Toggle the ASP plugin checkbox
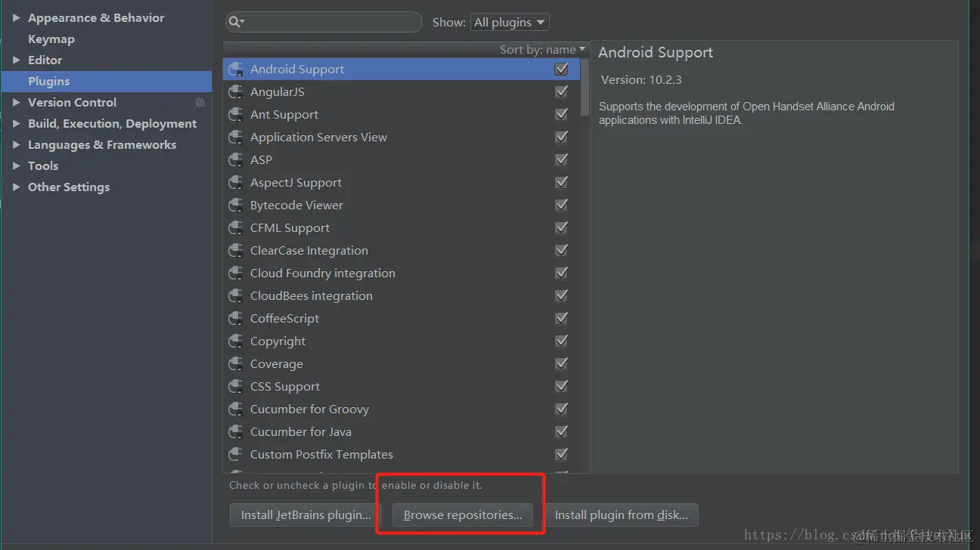Viewport: 980px width, 550px height. point(561,159)
